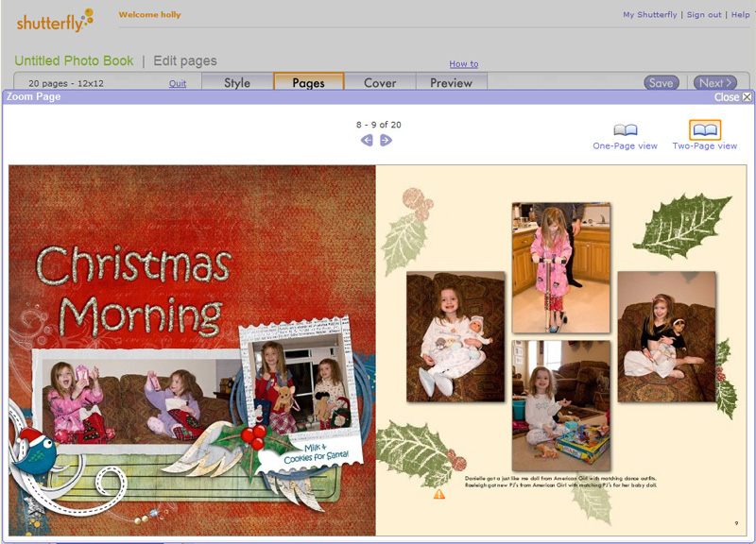
Task: Go to the previous page spread arrow
Action: pyautogui.click(x=367, y=141)
